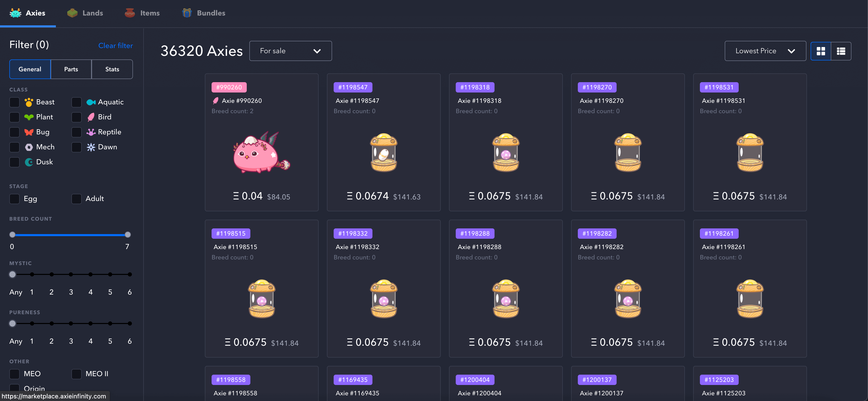Open the Stats filter tab
This screenshot has width=868, height=401.
[112, 69]
